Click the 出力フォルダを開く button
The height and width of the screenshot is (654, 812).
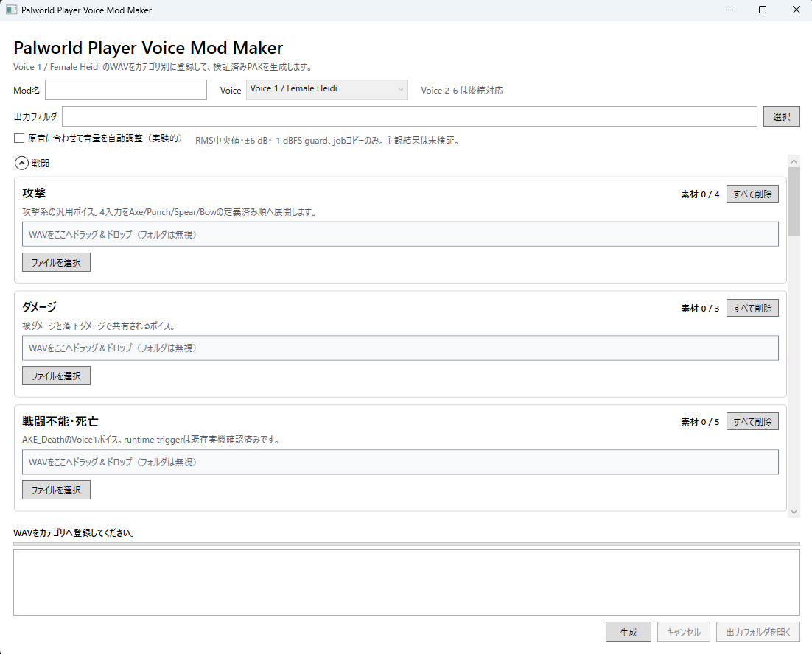[x=758, y=632]
